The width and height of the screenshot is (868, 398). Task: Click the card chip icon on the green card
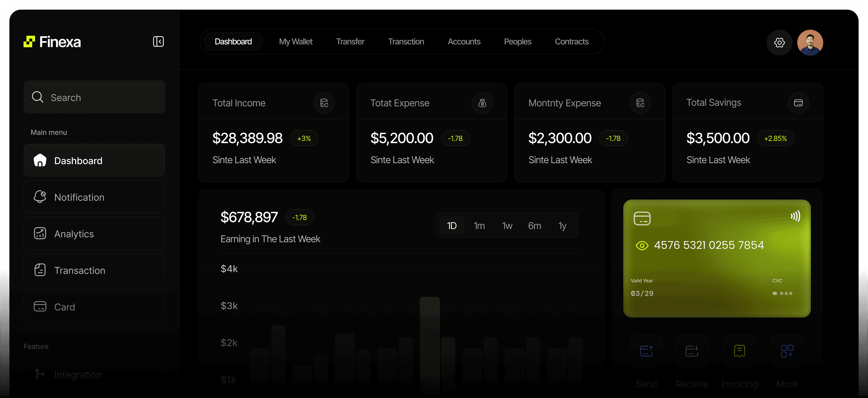[x=642, y=218]
